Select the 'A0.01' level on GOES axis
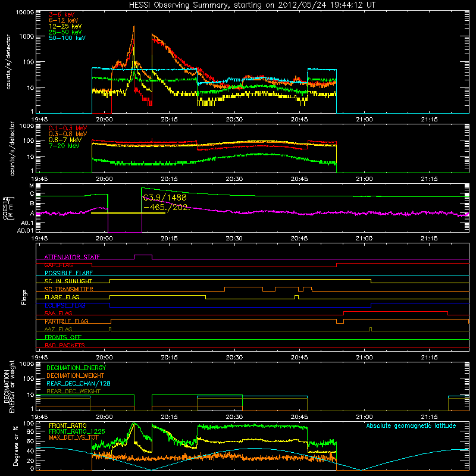The width and height of the screenshot is (476, 476). (26, 230)
